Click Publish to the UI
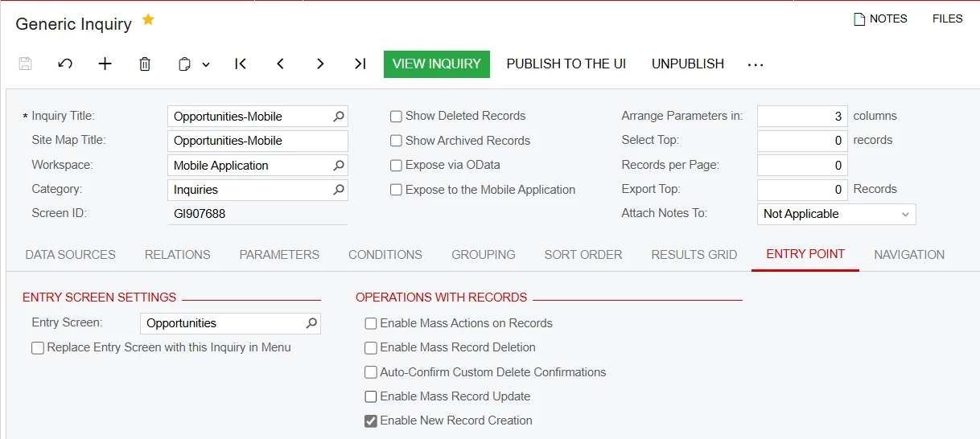The image size is (980, 439). pos(566,64)
